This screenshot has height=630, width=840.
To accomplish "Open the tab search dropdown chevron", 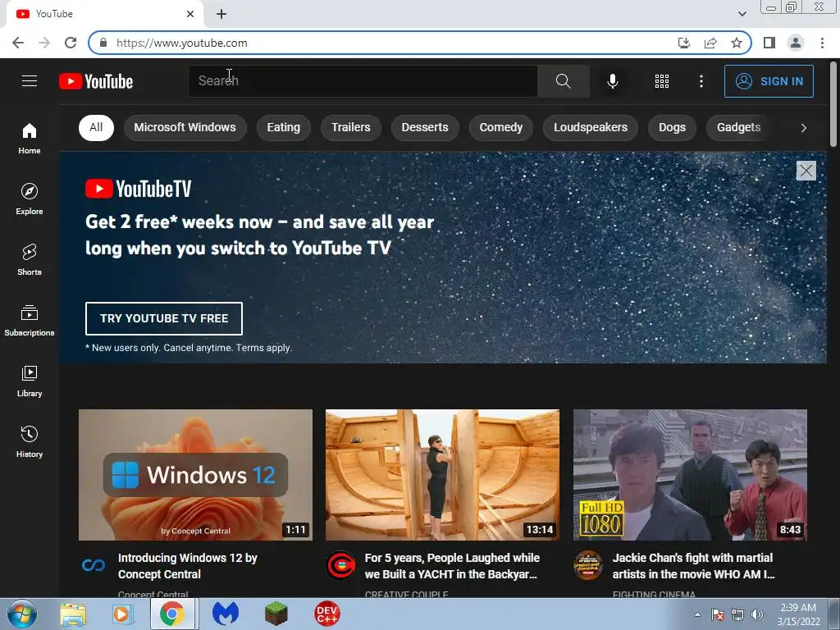I will [742, 14].
